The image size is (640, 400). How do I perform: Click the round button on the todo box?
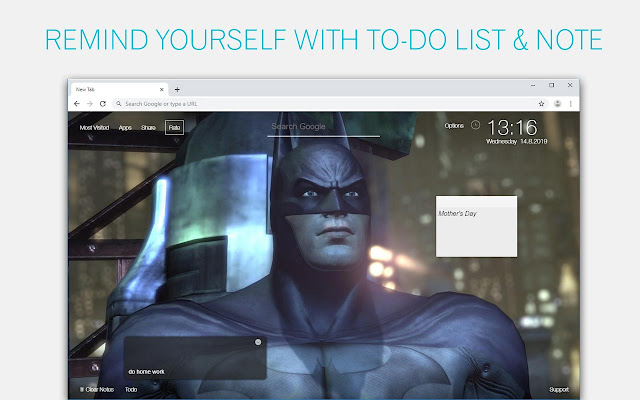tap(258, 342)
